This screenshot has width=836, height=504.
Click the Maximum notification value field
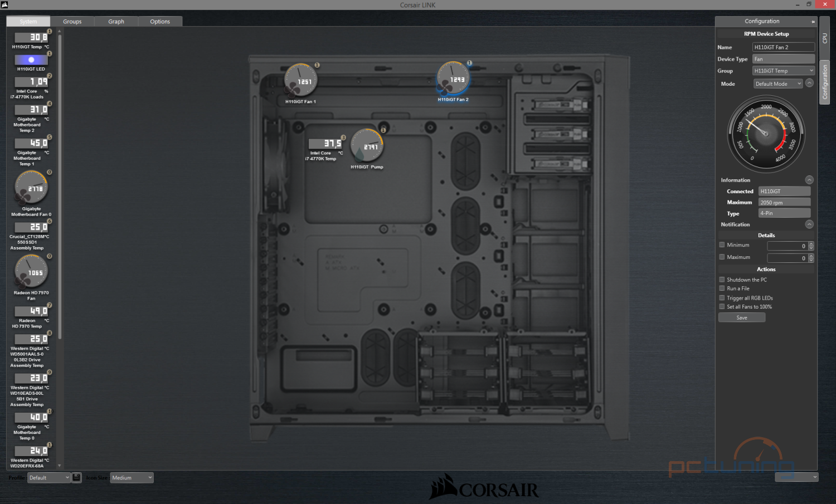point(788,258)
